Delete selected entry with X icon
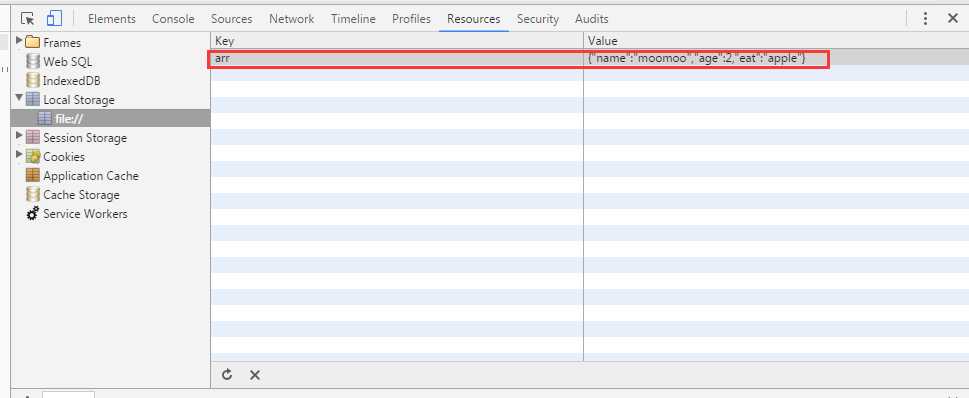 pos(255,375)
